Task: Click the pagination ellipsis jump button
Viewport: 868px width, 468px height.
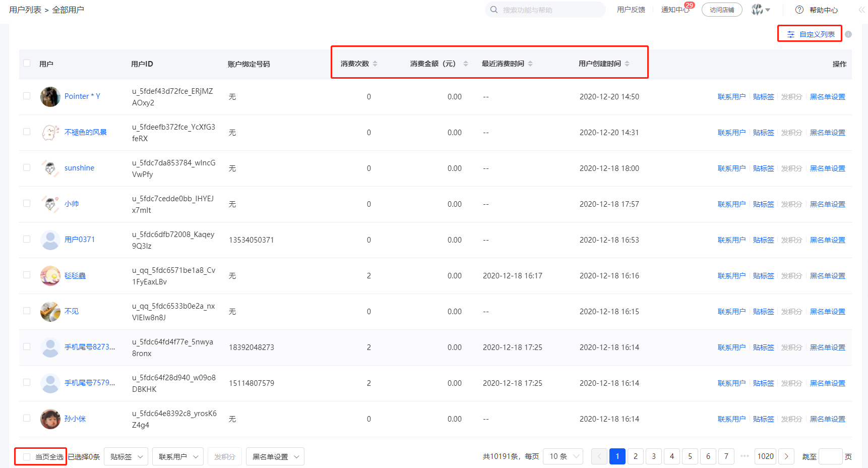Action: click(745, 456)
